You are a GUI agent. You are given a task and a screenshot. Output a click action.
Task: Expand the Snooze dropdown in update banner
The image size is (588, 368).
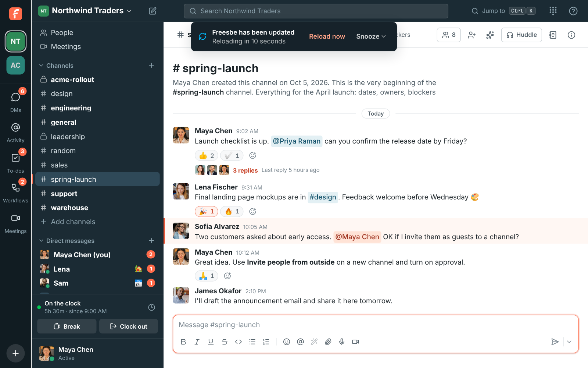point(371,36)
